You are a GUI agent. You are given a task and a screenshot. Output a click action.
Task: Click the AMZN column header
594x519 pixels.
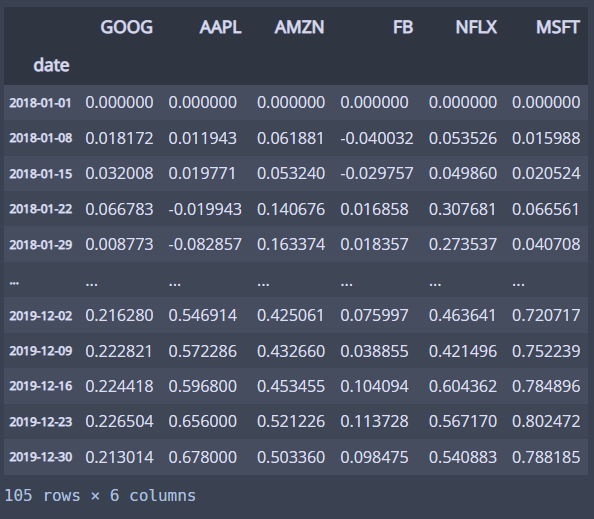[299, 28]
